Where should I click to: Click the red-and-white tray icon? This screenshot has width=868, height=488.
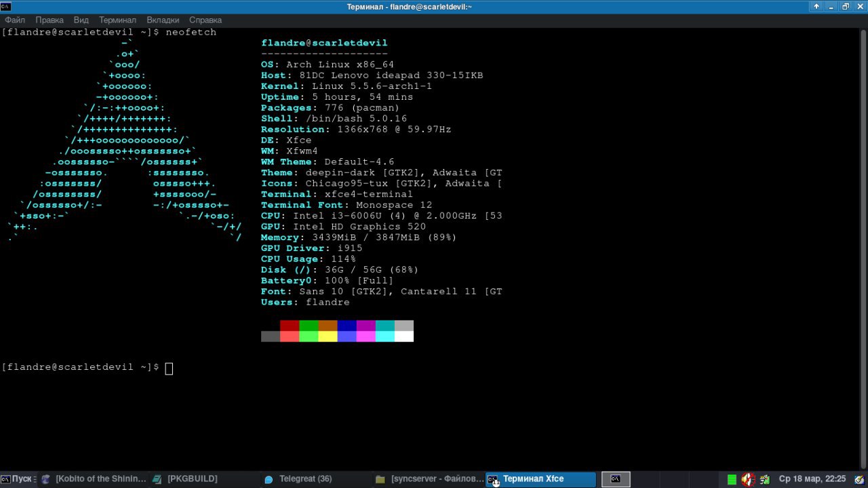tap(748, 479)
